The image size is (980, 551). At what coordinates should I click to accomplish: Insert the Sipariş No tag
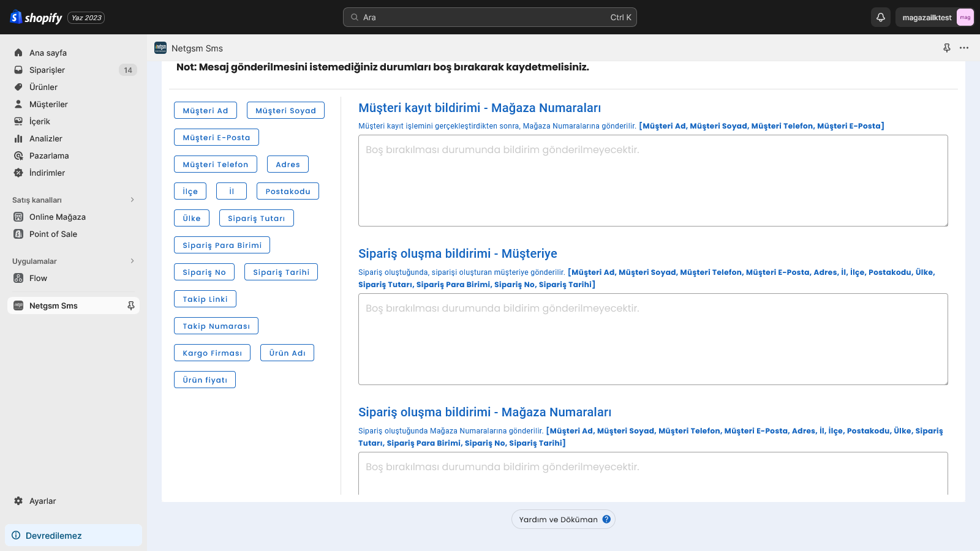204,272
